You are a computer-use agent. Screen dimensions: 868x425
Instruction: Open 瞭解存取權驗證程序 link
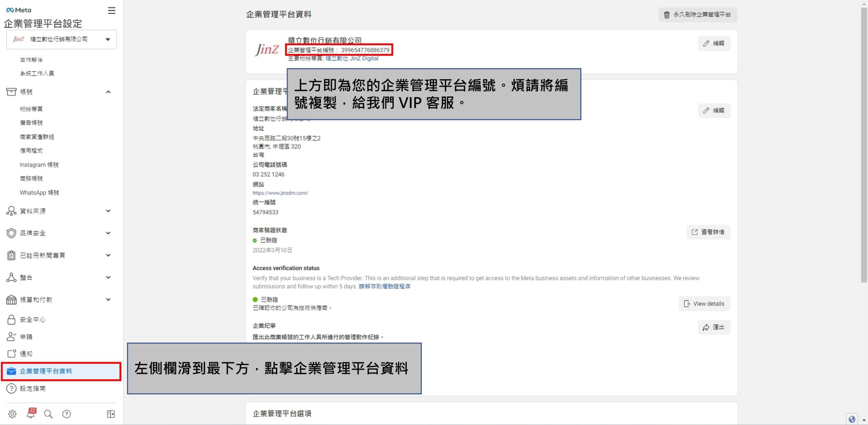point(384,287)
